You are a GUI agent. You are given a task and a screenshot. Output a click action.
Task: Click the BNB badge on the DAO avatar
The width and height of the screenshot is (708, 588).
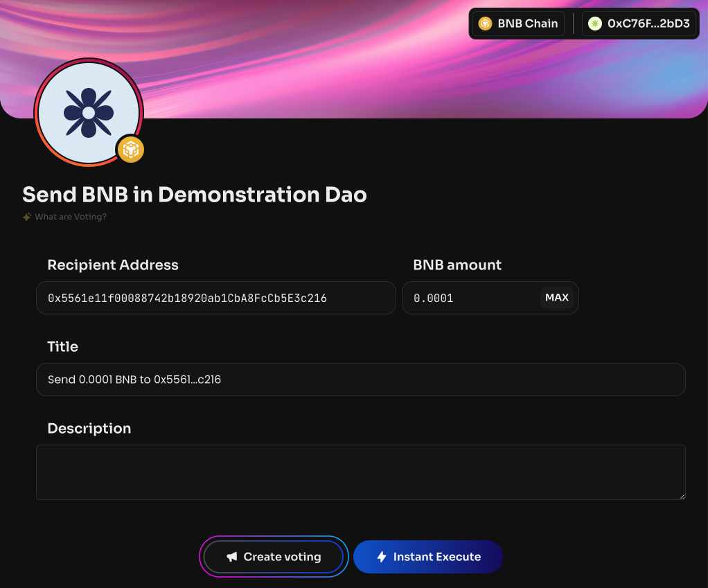coord(130,150)
